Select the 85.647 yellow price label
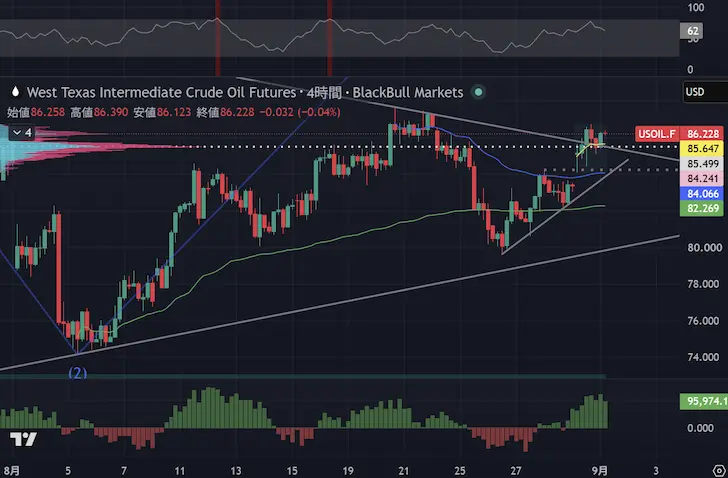The image size is (728, 478). (x=703, y=149)
